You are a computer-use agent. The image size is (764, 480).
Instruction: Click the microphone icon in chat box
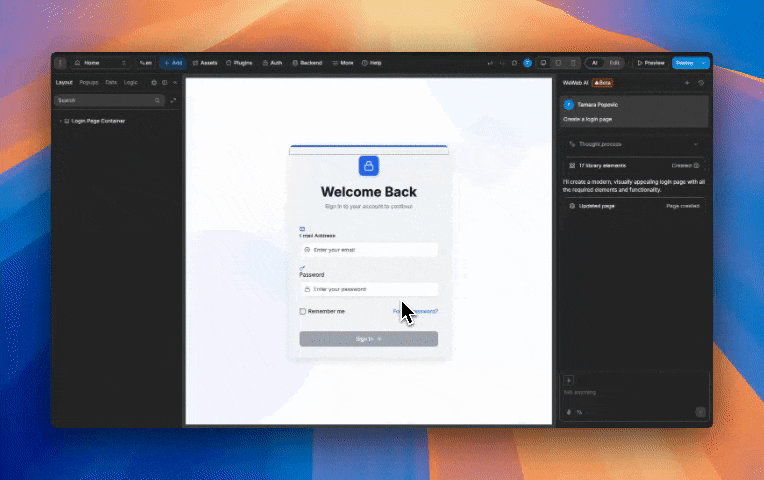(x=569, y=412)
